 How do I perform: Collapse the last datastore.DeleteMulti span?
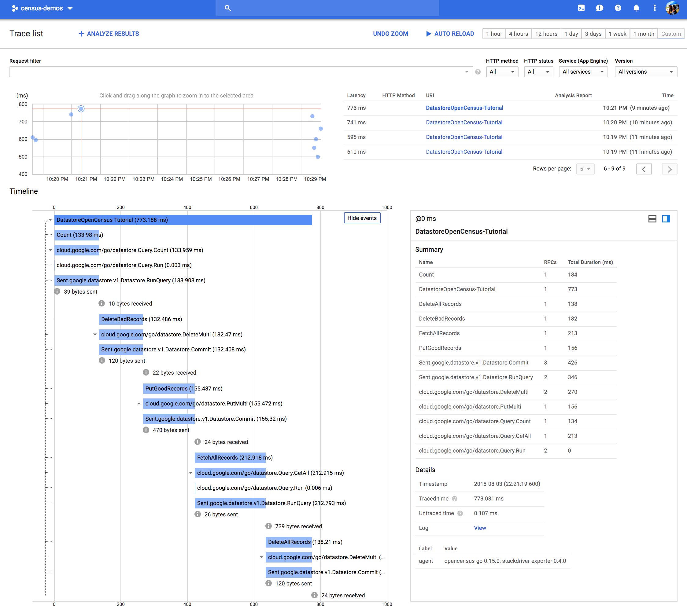pos(261,557)
